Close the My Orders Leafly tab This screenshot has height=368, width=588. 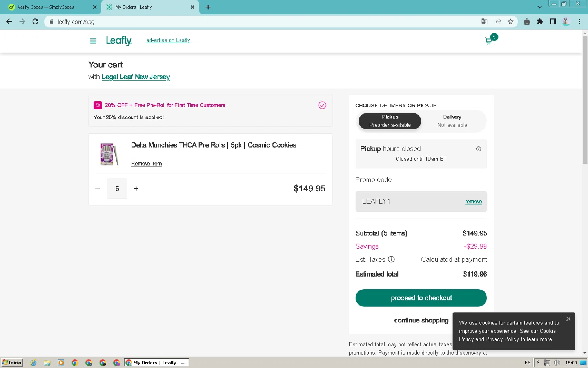tap(192, 7)
